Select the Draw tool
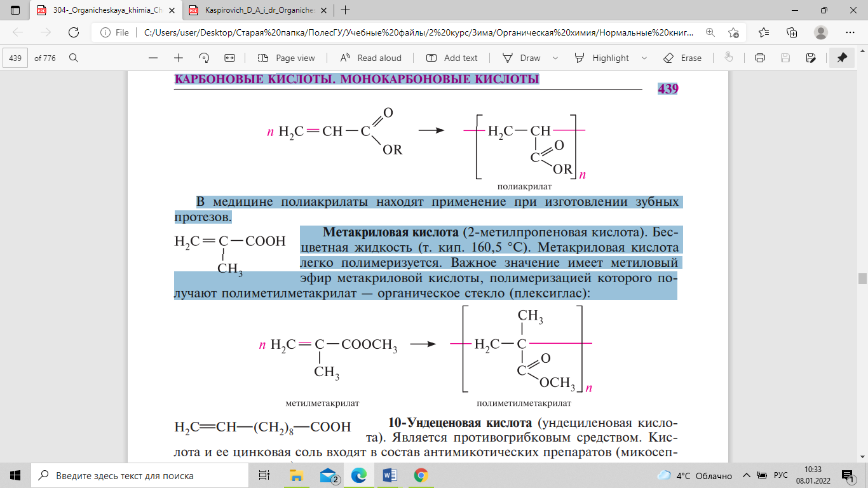 [522, 58]
